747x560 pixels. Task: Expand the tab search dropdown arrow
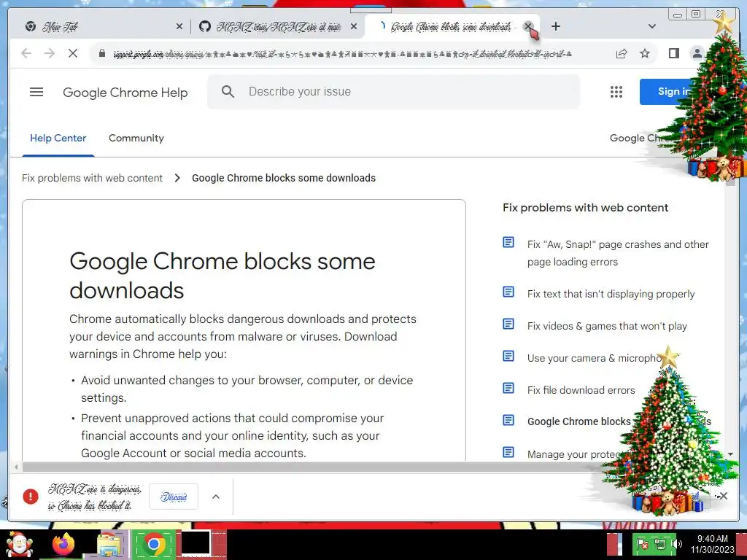point(652,27)
